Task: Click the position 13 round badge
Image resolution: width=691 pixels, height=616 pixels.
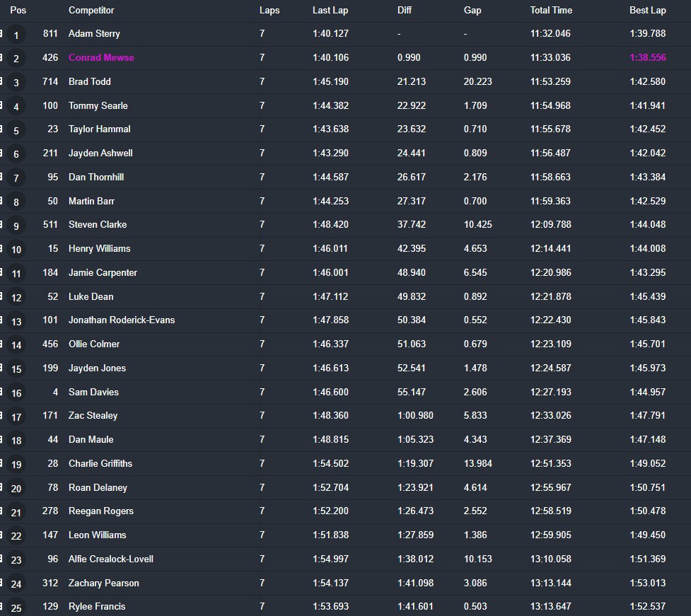Action: 16,321
